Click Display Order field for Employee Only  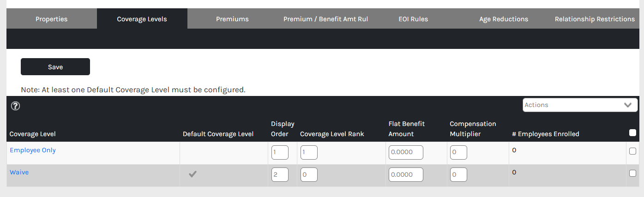[280, 153]
